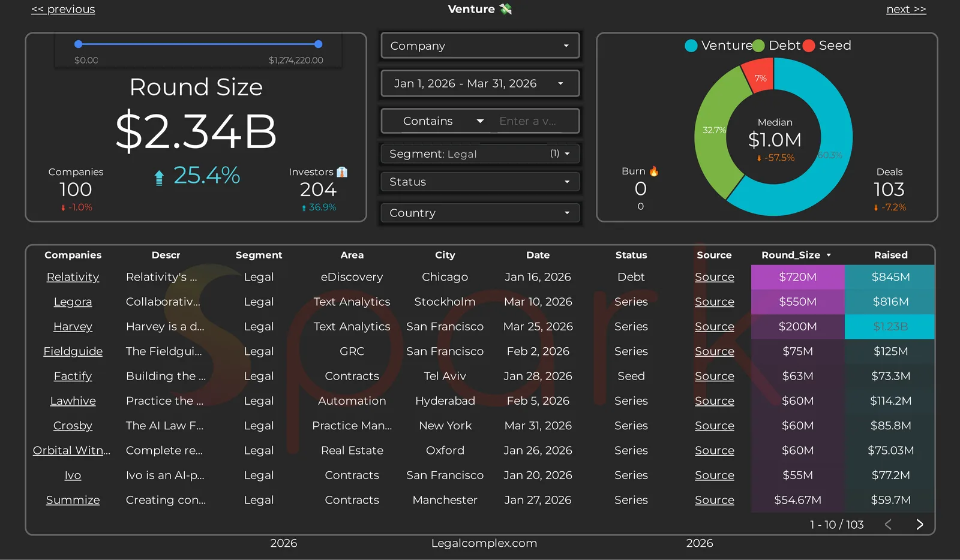Open the Source link for Summize row
This screenshot has width=960, height=560.
pos(714,500)
